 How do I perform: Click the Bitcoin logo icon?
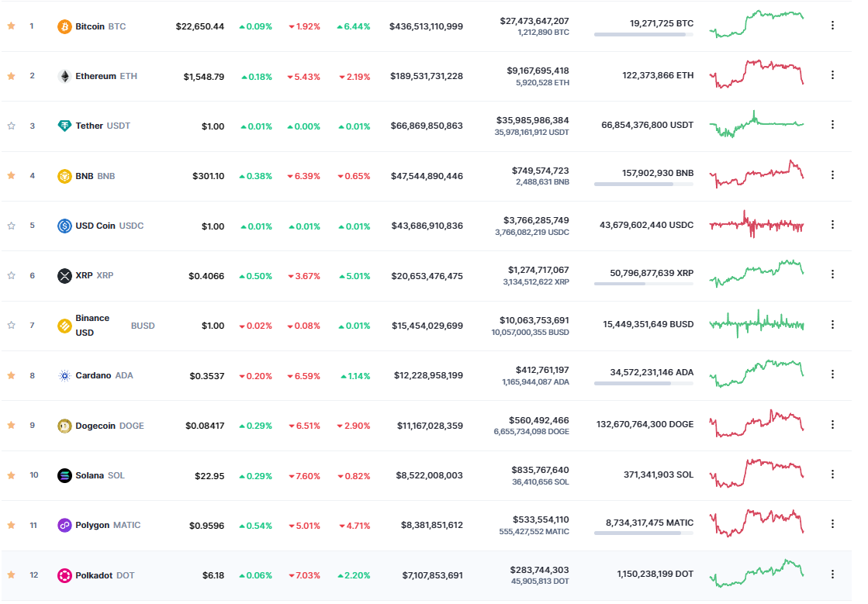tap(64, 26)
